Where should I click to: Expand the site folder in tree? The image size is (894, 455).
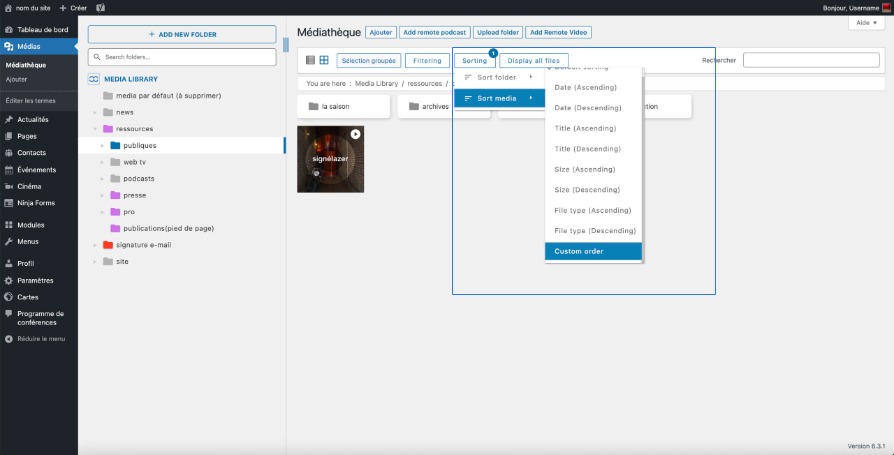point(95,262)
